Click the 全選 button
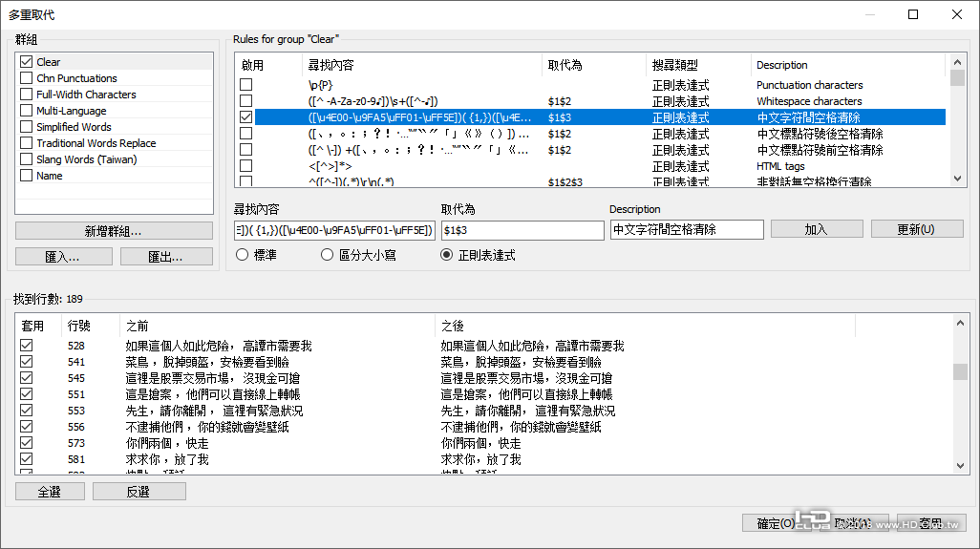 click(50, 492)
